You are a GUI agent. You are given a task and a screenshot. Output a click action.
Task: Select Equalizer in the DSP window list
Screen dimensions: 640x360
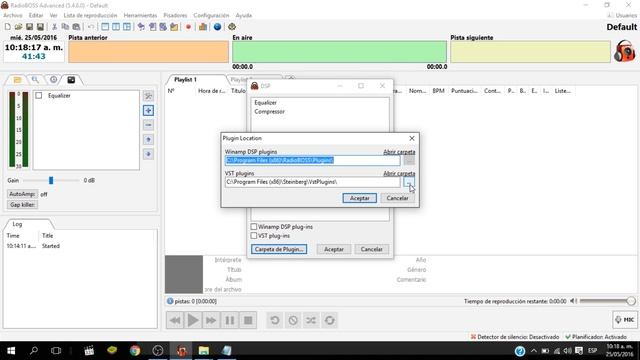click(x=265, y=102)
